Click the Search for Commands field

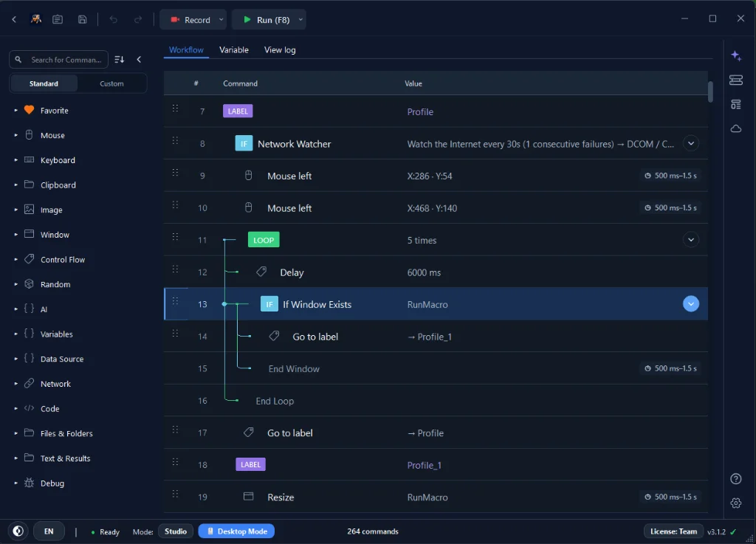pos(58,59)
